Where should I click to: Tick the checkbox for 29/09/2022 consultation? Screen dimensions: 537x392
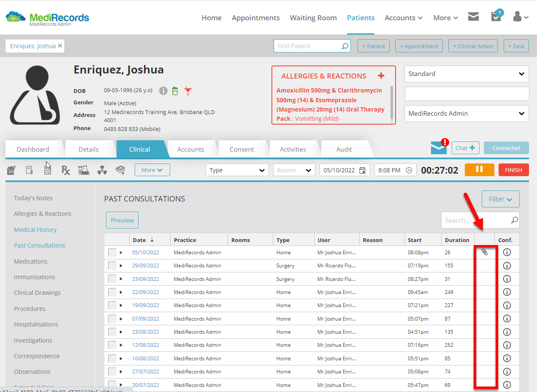112,266
